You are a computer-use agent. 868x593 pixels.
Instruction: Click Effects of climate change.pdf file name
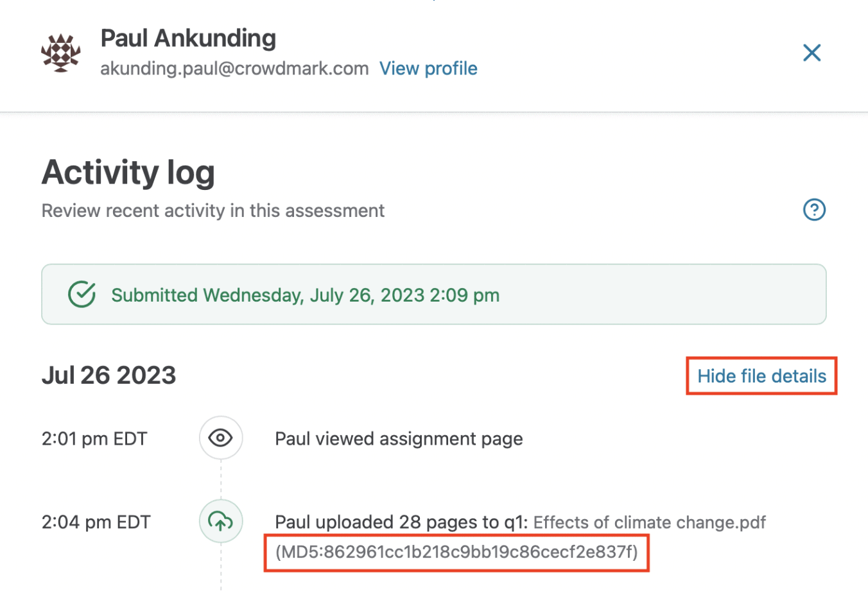pyautogui.click(x=650, y=522)
